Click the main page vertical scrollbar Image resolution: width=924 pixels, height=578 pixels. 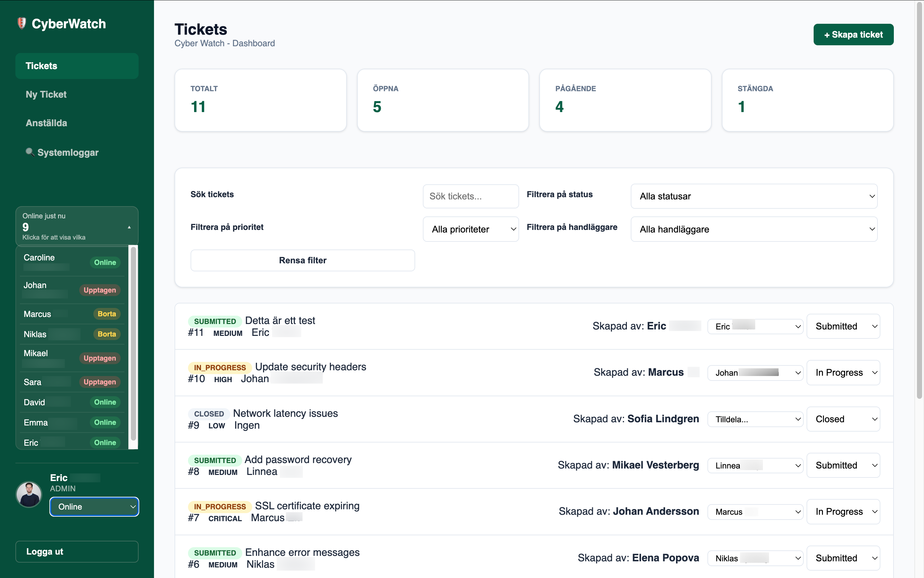point(920,200)
